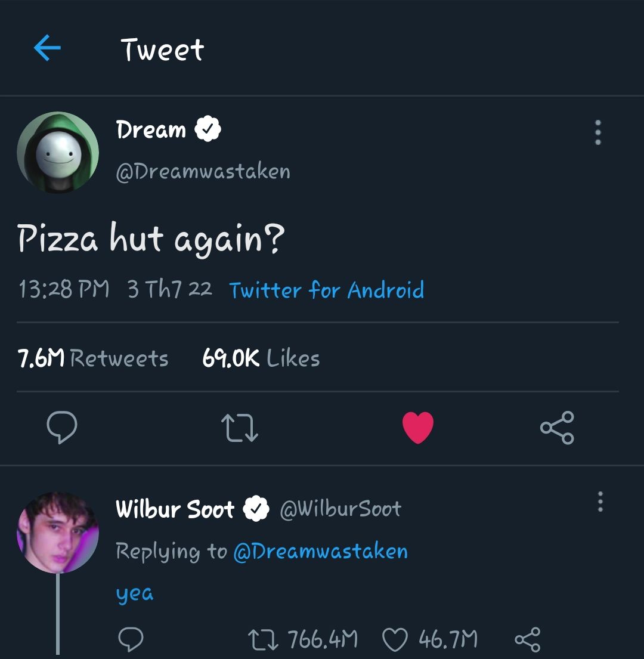The height and width of the screenshot is (659, 644).
Task: Like Wilbur Soot's reply
Action: (x=394, y=640)
